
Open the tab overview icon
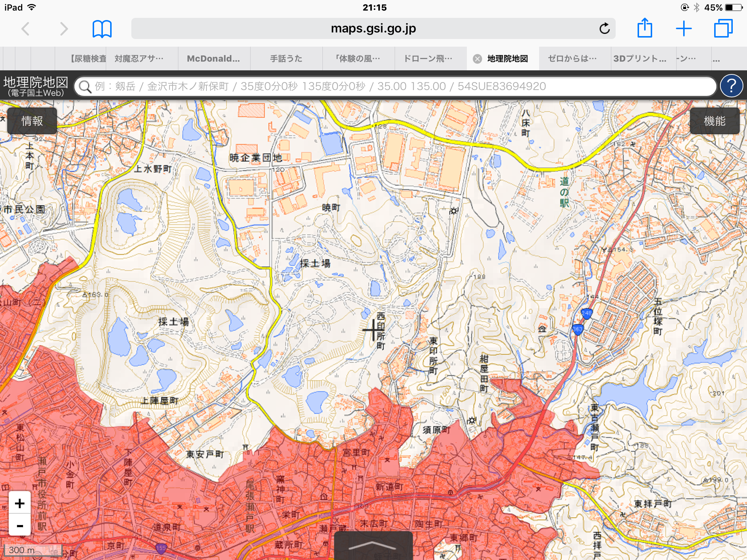click(x=723, y=28)
